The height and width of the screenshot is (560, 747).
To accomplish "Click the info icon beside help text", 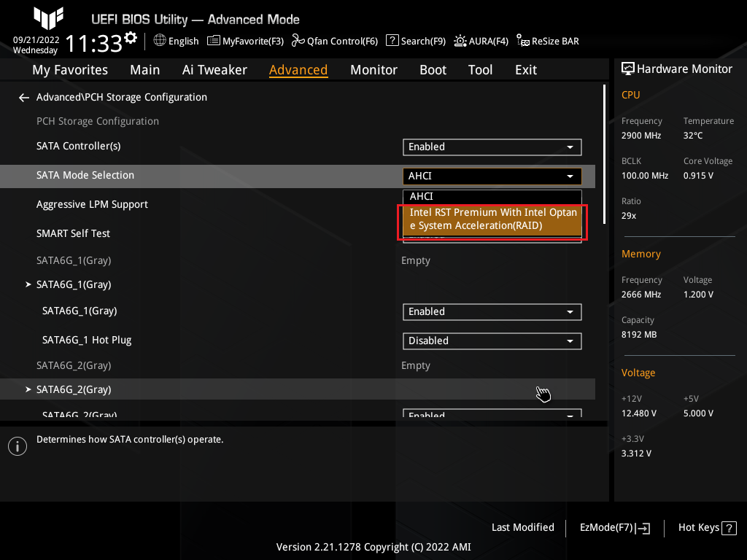I will (18, 446).
